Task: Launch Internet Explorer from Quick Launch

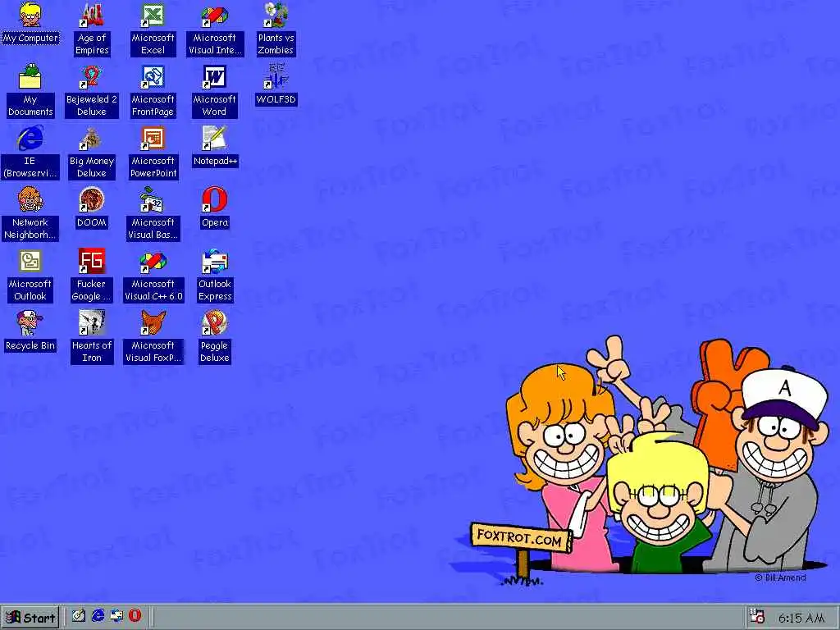Action: [98, 616]
